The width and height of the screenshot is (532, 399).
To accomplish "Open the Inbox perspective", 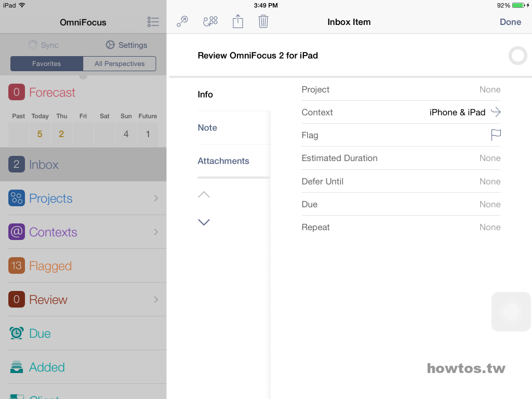I will [x=83, y=164].
